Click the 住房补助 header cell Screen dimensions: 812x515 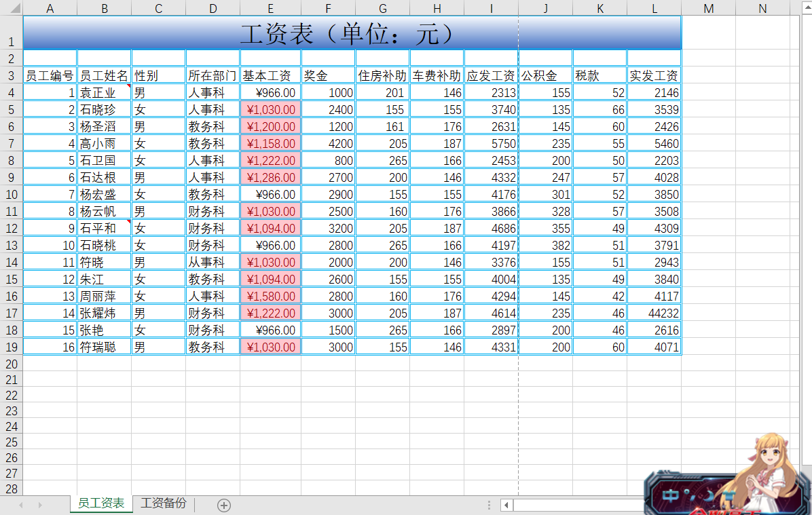click(383, 75)
